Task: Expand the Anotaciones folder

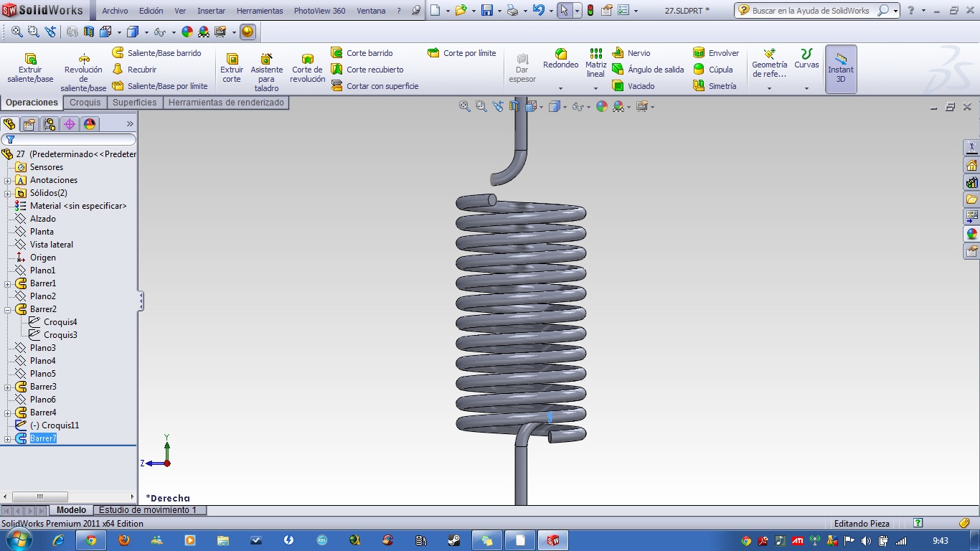Action: coord(8,180)
